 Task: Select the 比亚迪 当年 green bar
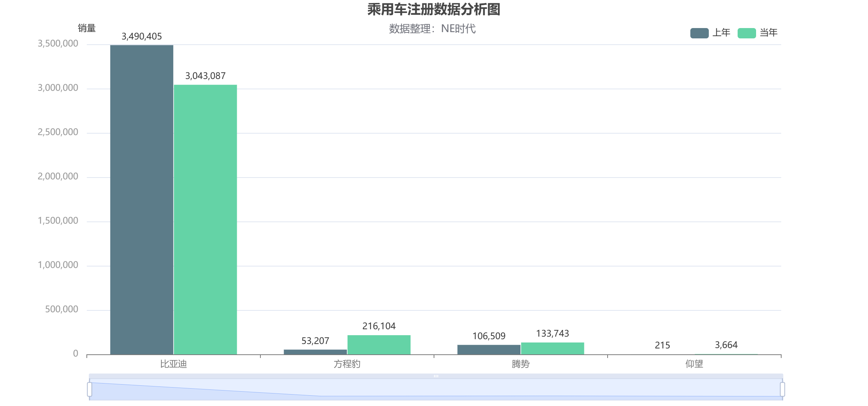point(205,220)
